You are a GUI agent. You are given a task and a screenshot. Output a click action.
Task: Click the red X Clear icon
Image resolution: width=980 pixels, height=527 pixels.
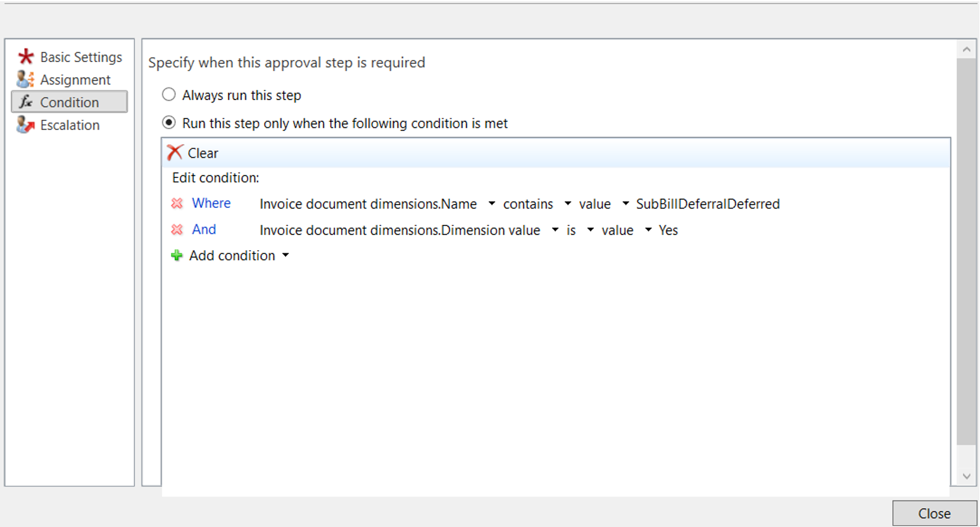(x=175, y=153)
